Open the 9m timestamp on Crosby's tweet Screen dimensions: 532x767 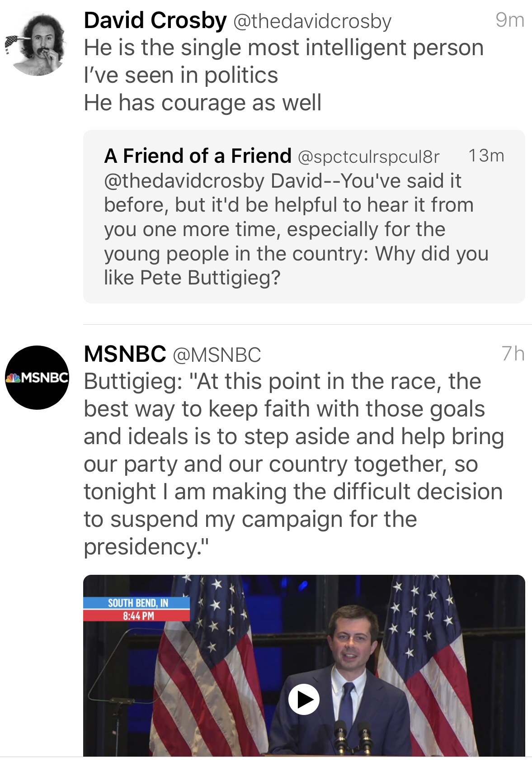pyautogui.click(x=510, y=20)
